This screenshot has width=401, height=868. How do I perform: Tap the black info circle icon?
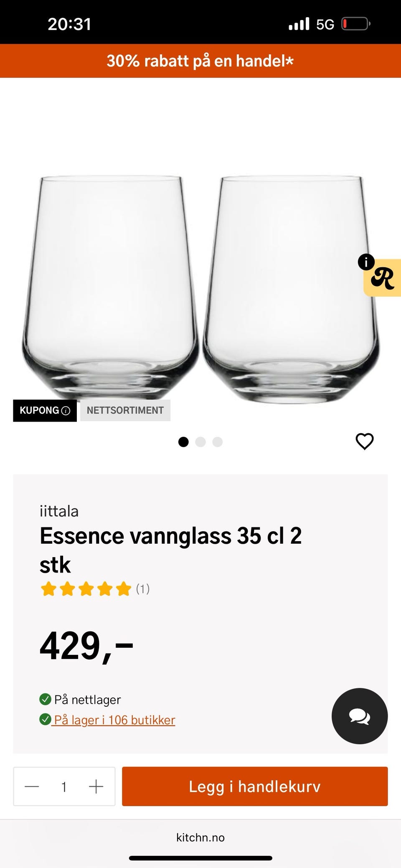pos(366,262)
